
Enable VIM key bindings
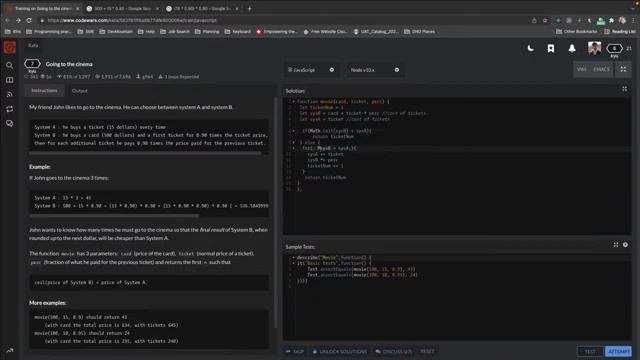[x=581, y=69]
